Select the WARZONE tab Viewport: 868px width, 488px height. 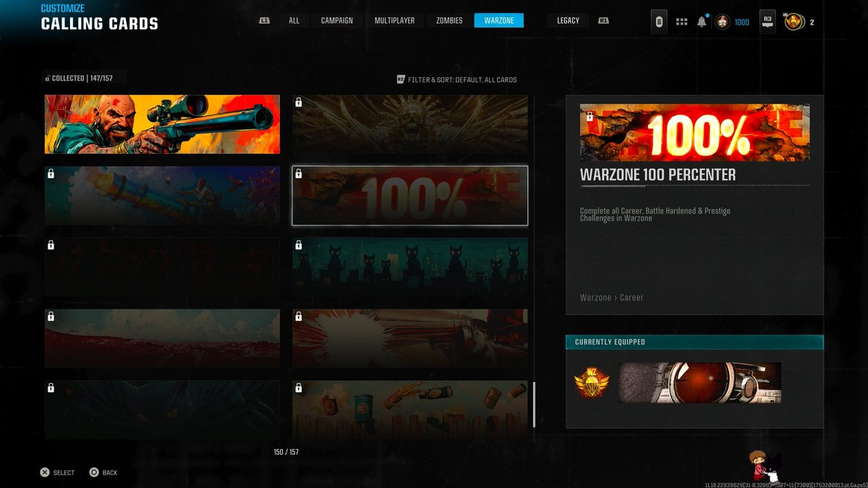tap(499, 20)
